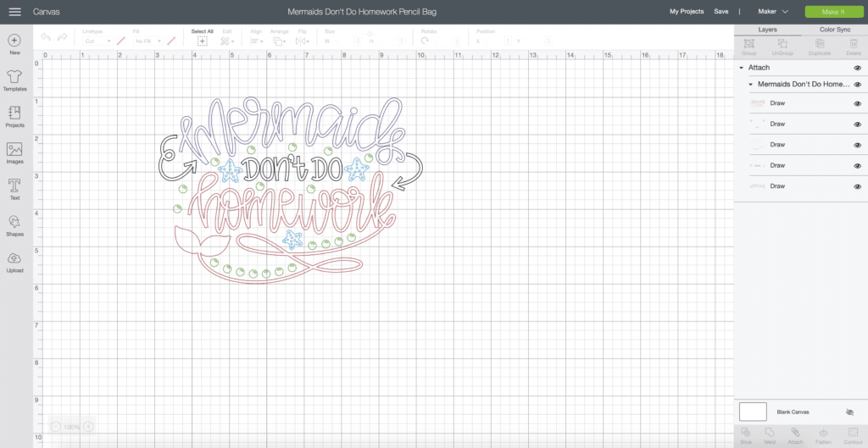Viewport: 868px width, 448px height.
Task: Click the Group icon in Layers panel
Action: [x=748, y=47]
